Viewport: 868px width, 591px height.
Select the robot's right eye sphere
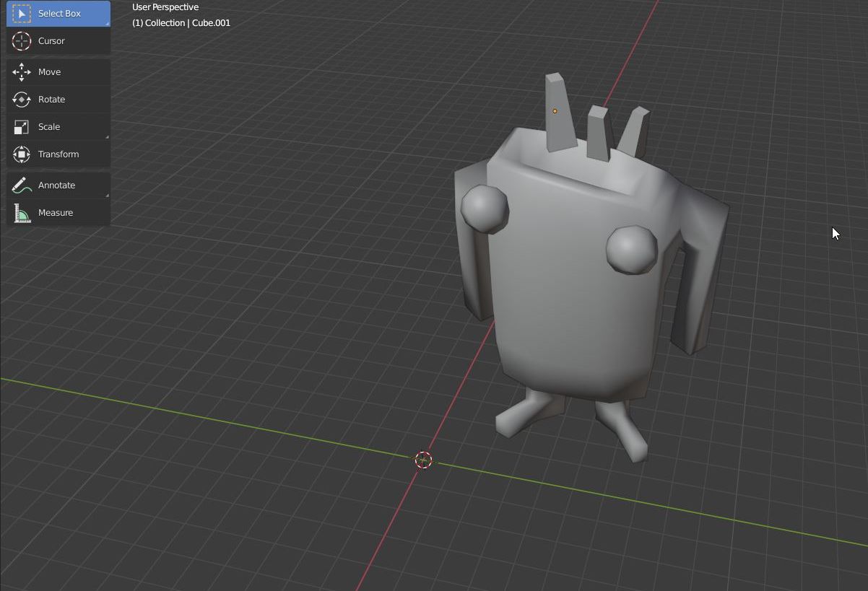click(631, 250)
